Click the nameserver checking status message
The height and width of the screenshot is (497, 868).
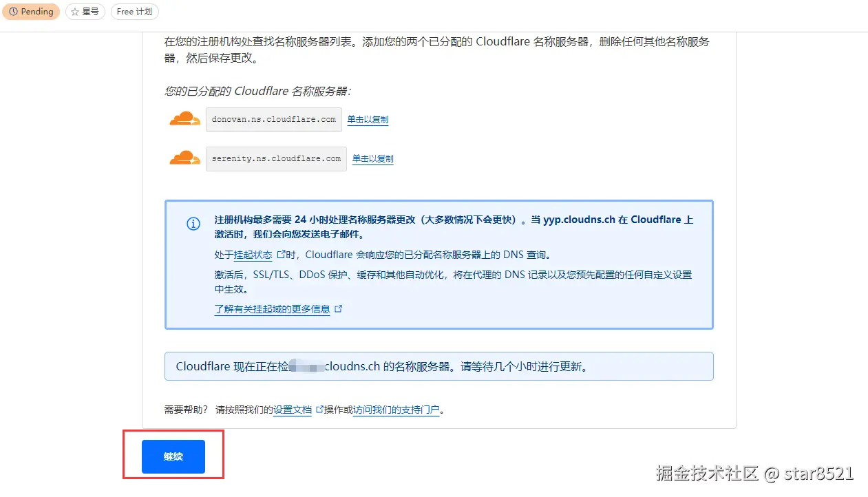[x=439, y=366]
